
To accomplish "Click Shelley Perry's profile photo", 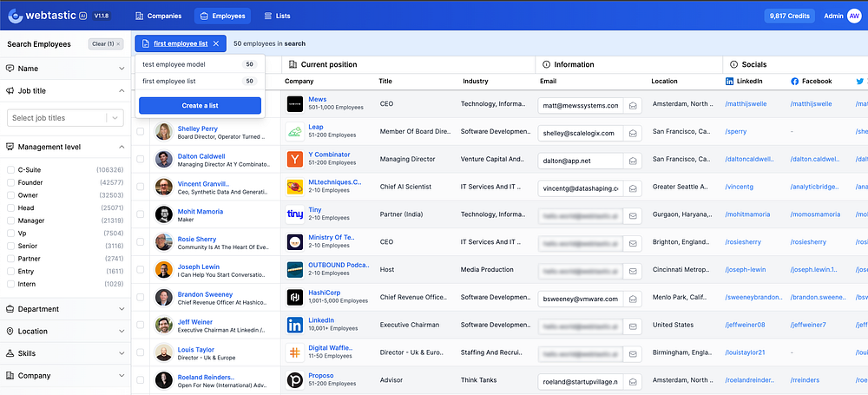I will pos(163,132).
